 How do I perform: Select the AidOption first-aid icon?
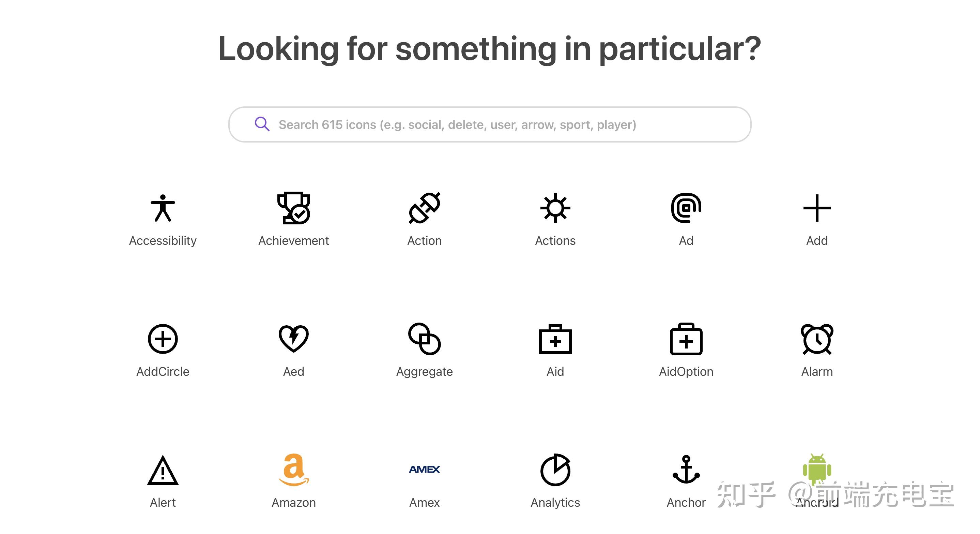click(686, 339)
